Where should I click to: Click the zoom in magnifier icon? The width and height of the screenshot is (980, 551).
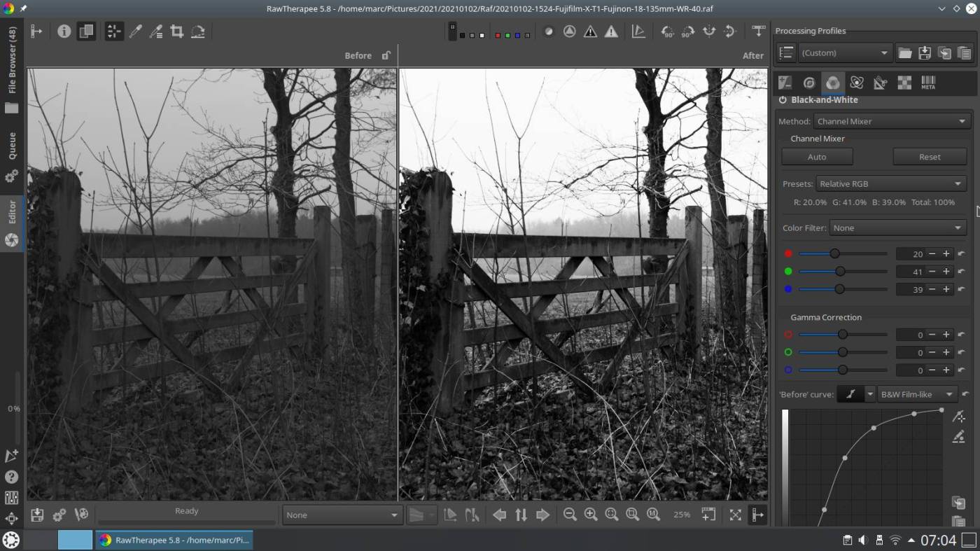[x=590, y=515]
